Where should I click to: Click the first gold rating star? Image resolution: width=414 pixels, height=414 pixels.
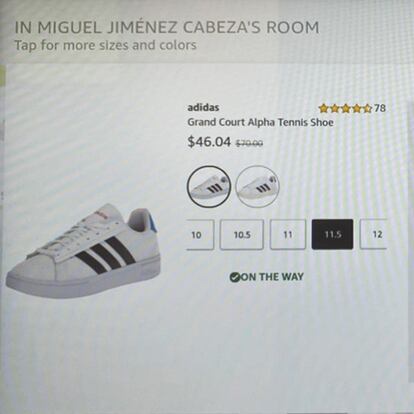click(323, 108)
